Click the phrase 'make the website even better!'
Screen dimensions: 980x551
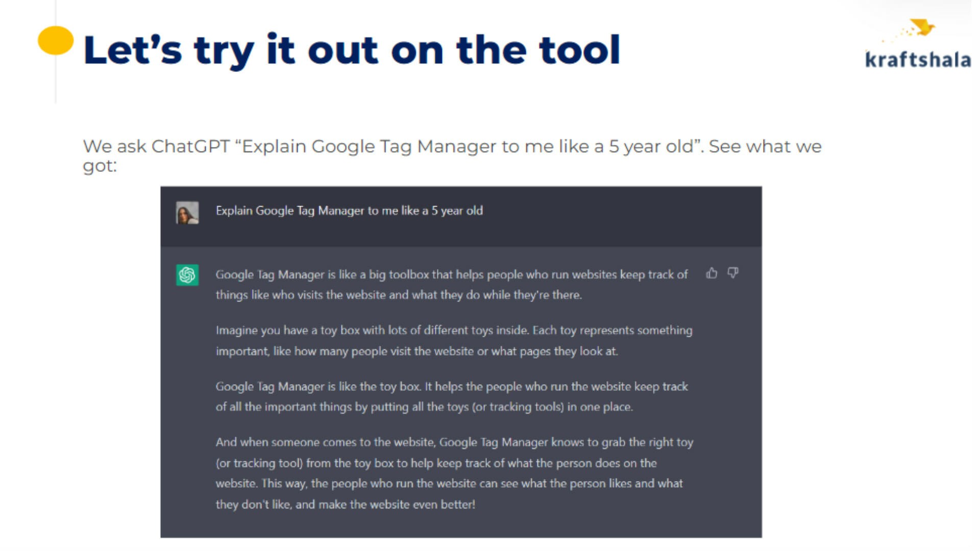[x=397, y=505]
